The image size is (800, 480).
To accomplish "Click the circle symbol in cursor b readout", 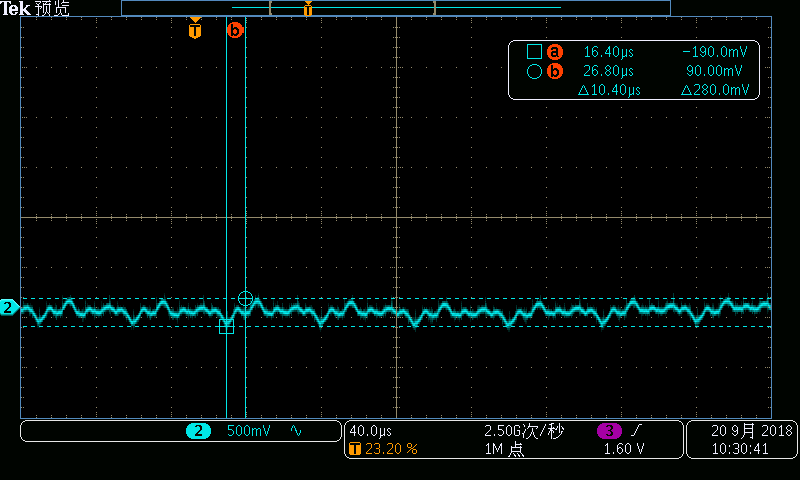I will click(534, 71).
